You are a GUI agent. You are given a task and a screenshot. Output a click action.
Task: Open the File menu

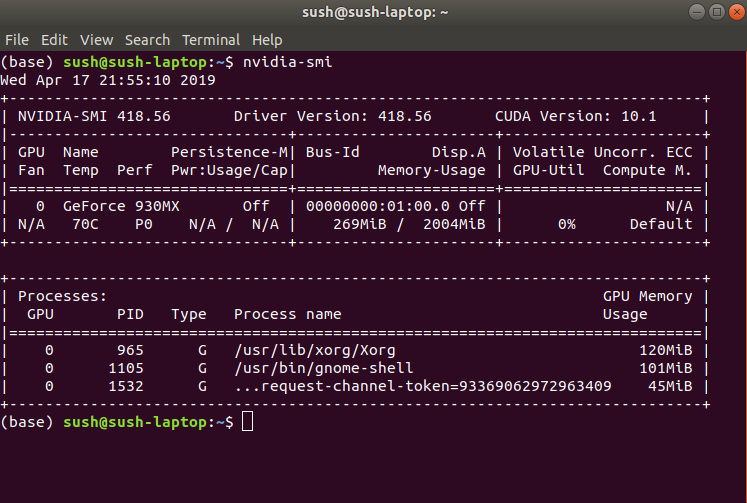click(17, 40)
